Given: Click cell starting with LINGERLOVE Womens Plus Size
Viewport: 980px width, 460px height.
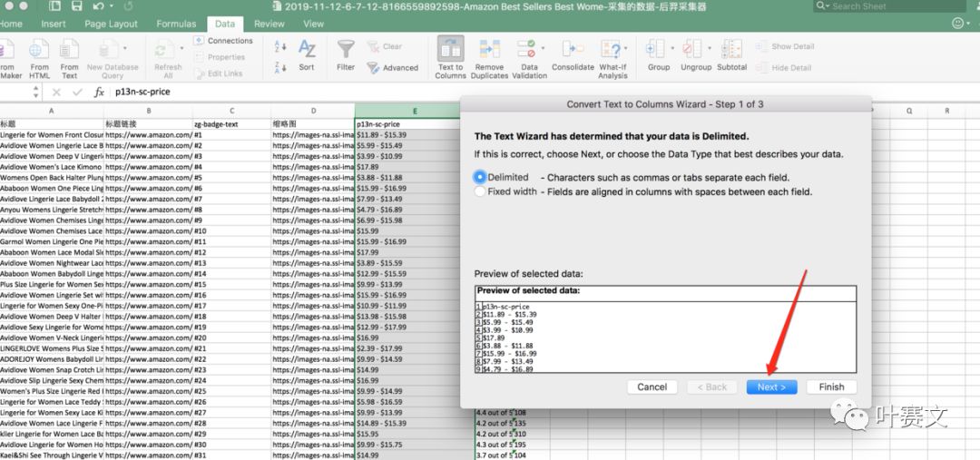Looking at the screenshot, I should pyautogui.click(x=51, y=348).
